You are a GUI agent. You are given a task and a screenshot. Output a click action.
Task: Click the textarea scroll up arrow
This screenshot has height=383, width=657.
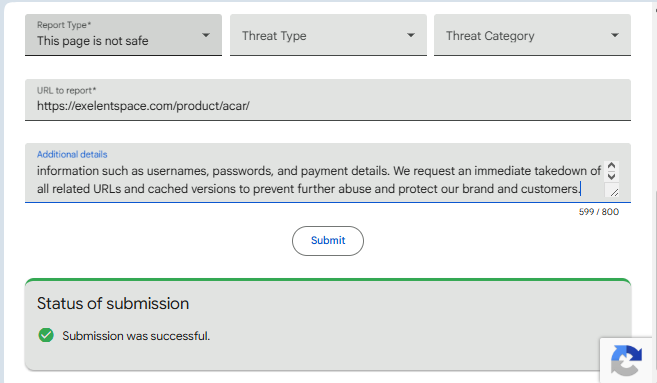point(611,166)
